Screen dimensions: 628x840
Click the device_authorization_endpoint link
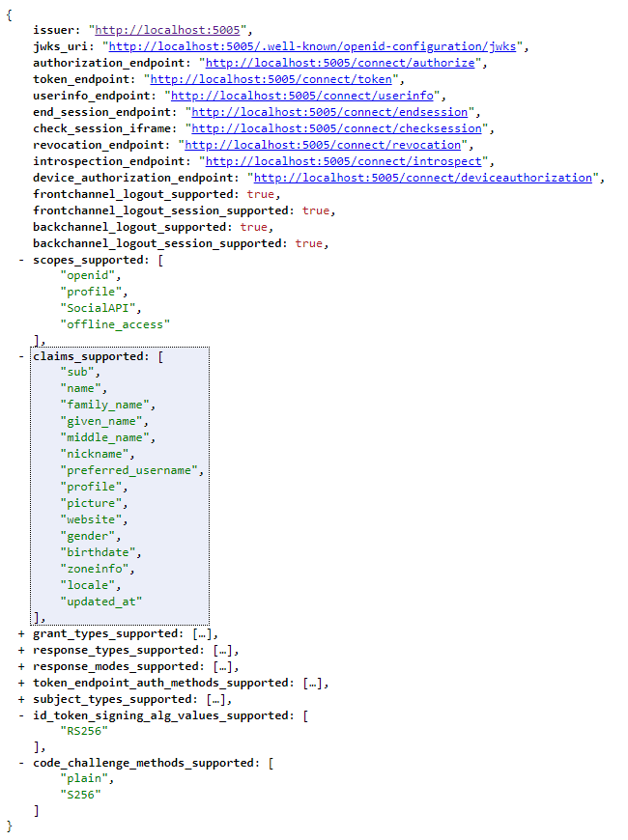click(x=423, y=178)
